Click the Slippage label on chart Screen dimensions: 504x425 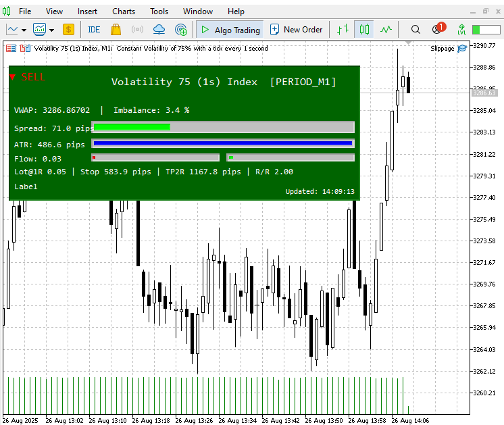click(443, 48)
